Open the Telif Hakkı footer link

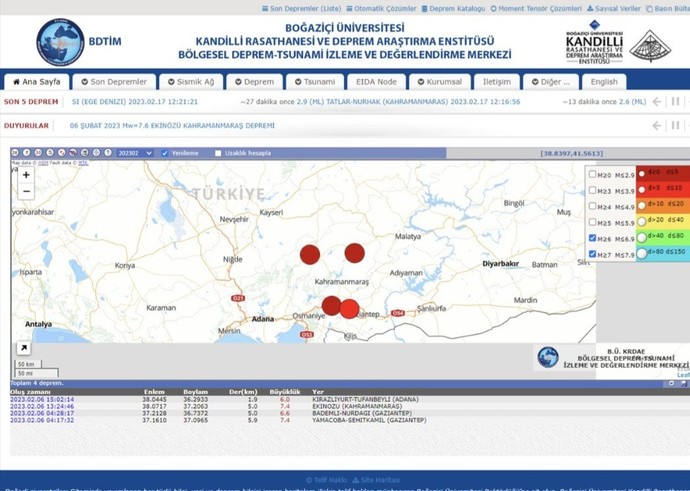pos(326,480)
